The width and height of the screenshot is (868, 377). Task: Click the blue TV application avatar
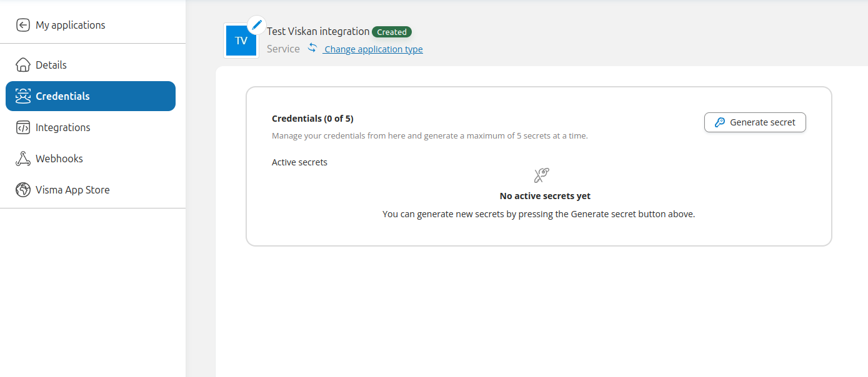click(241, 42)
